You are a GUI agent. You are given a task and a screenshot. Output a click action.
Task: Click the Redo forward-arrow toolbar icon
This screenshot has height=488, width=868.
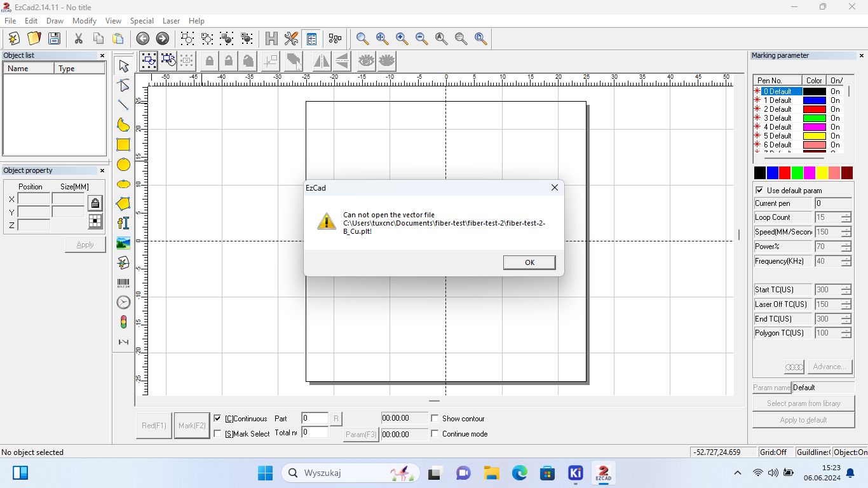(163, 38)
